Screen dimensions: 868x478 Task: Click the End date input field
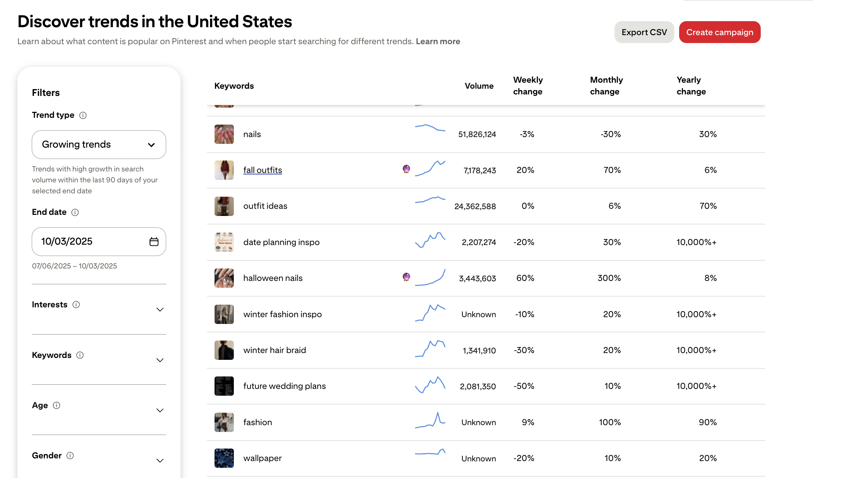pyautogui.click(x=91, y=242)
